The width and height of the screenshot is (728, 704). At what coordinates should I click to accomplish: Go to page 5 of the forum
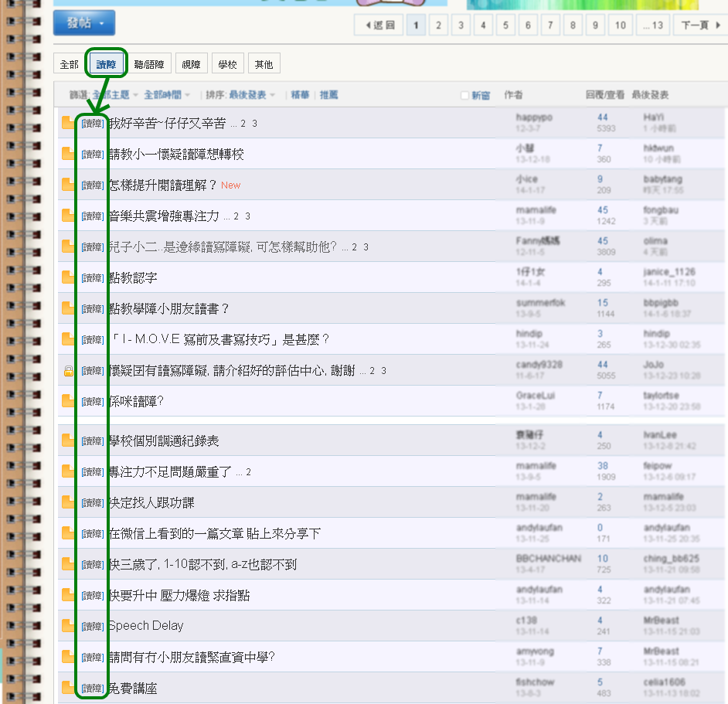(x=505, y=26)
